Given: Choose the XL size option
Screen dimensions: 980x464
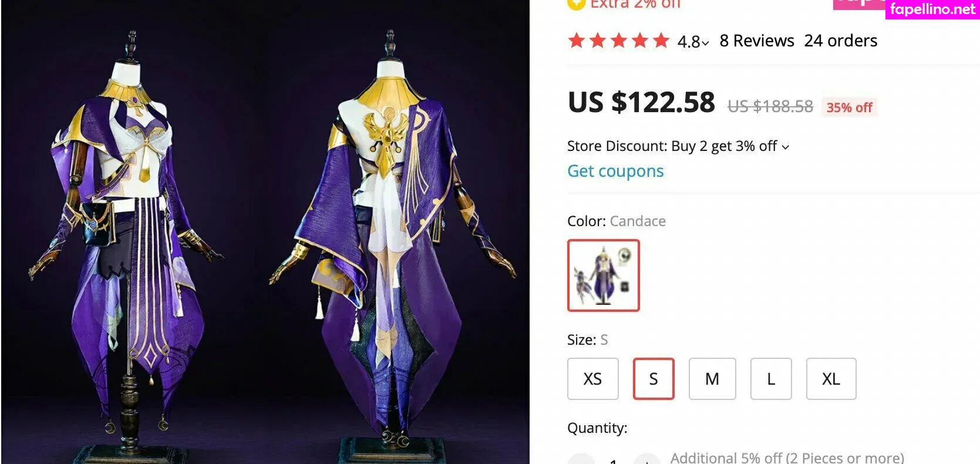Looking at the screenshot, I should point(831,379).
